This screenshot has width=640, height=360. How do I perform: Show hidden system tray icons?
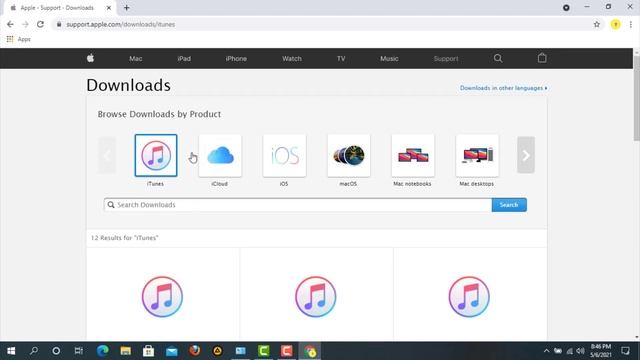coord(547,351)
